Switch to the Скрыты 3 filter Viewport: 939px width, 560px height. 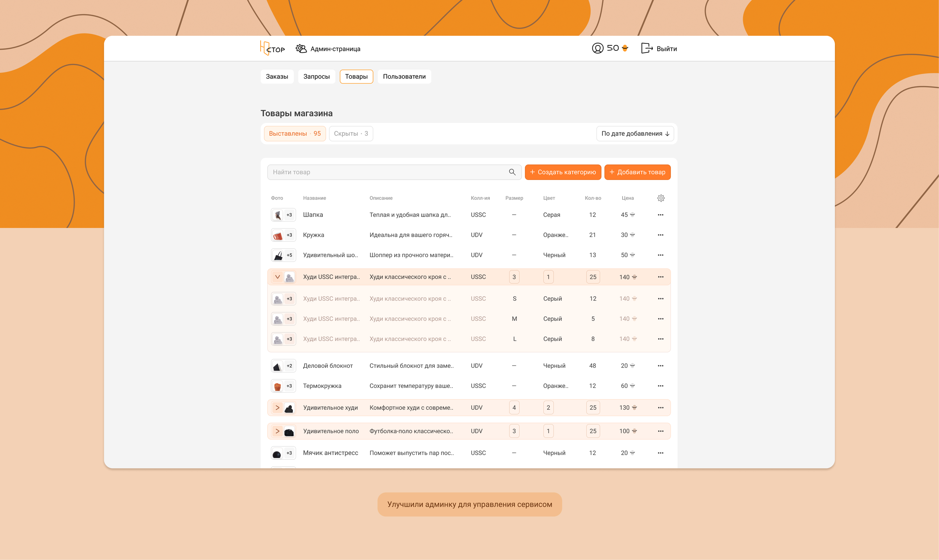pyautogui.click(x=351, y=134)
